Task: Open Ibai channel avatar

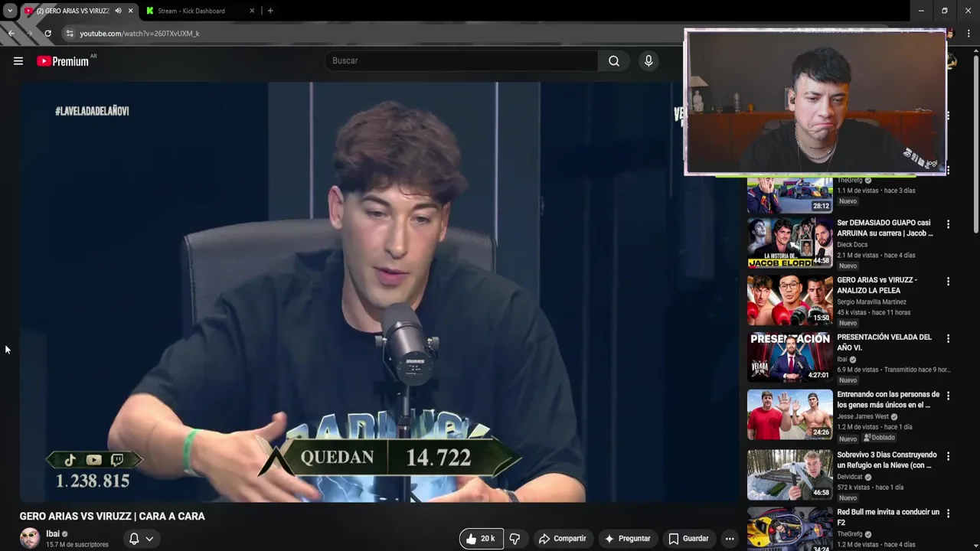Action: (x=30, y=538)
